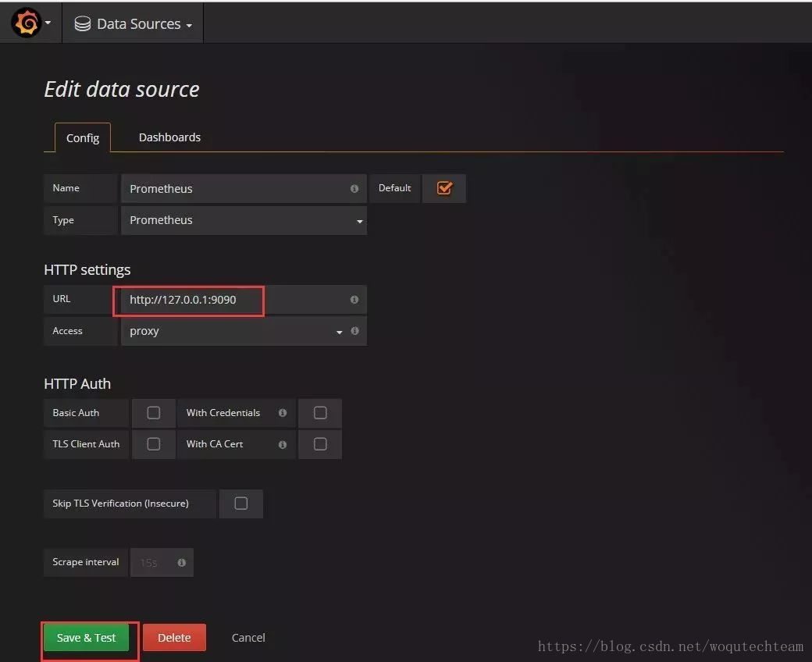Enable the With Credentials checkbox
This screenshot has height=662, width=812.
pos(320,412)
